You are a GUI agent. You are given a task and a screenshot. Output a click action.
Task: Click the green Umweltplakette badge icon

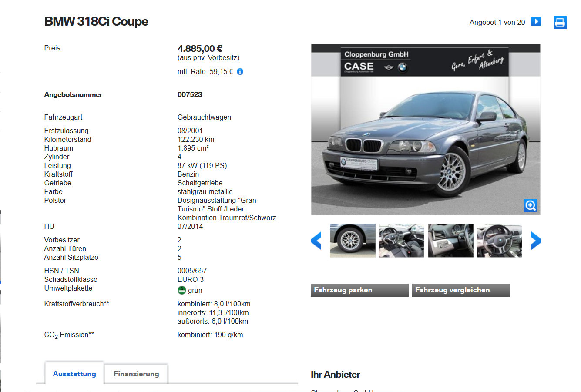tap(181, 290)
